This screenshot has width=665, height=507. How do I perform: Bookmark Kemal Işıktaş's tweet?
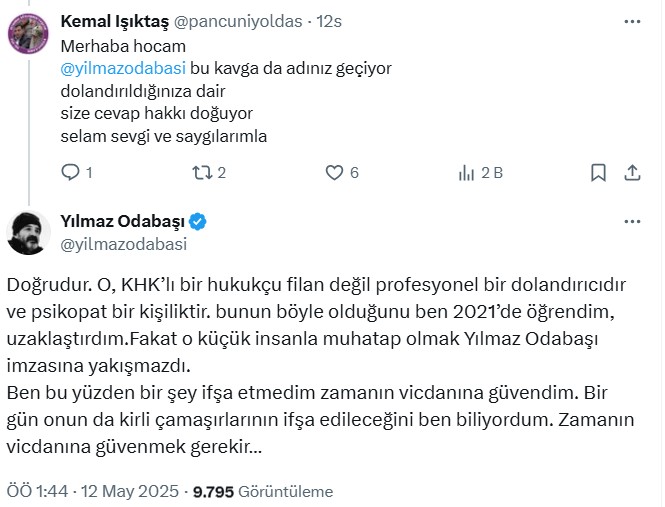click(598, 173)
